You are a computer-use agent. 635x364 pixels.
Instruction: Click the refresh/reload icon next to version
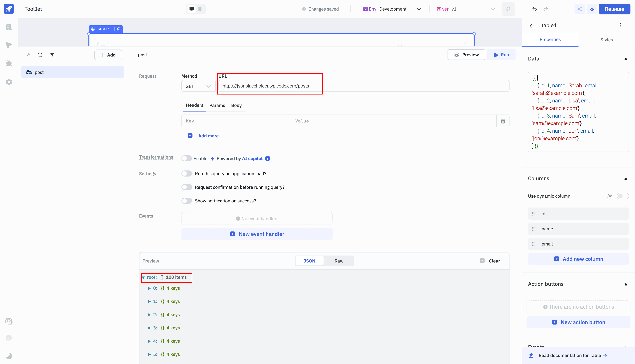tap(509, 9)
